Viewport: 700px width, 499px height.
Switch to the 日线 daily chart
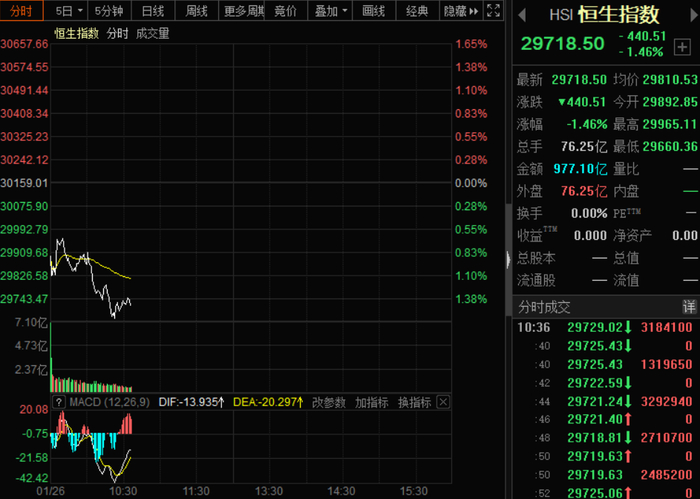click(153, 11)
